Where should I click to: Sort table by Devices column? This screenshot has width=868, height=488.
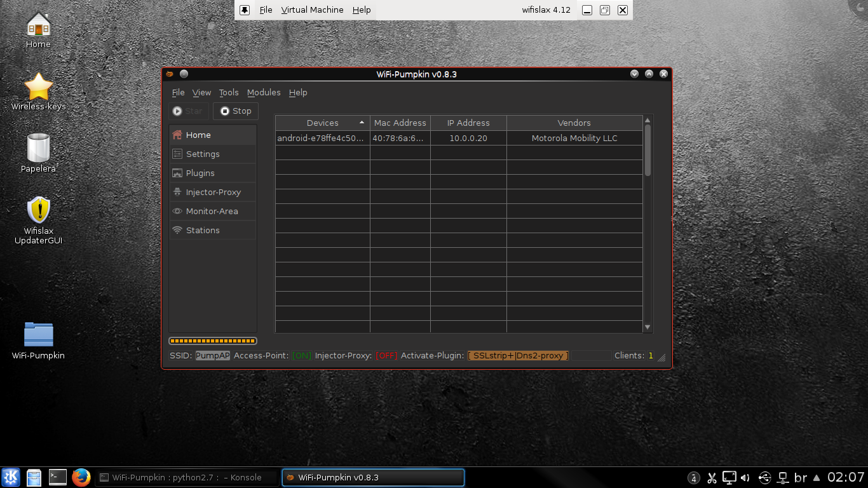pyautogui.click(x=322, y=123)
